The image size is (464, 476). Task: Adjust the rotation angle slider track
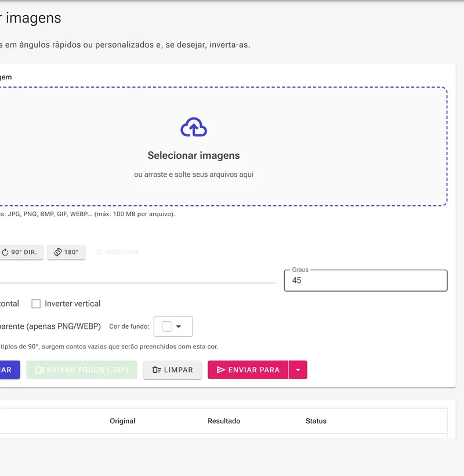pos(137,283)
